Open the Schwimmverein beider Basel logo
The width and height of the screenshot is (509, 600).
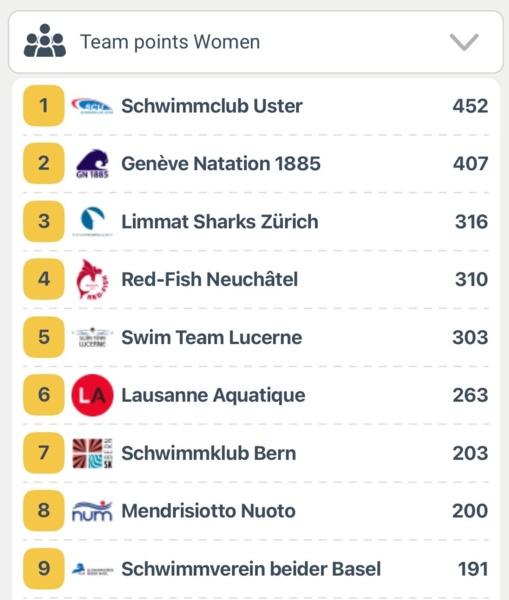pyautogui.click(x=92, y=569)
